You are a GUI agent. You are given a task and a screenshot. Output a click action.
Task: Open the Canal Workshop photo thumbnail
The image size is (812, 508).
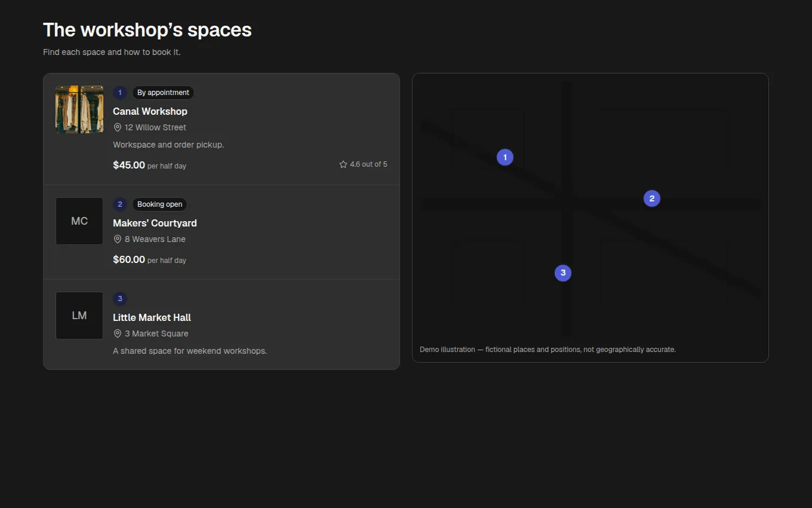[x=79, y=109]
